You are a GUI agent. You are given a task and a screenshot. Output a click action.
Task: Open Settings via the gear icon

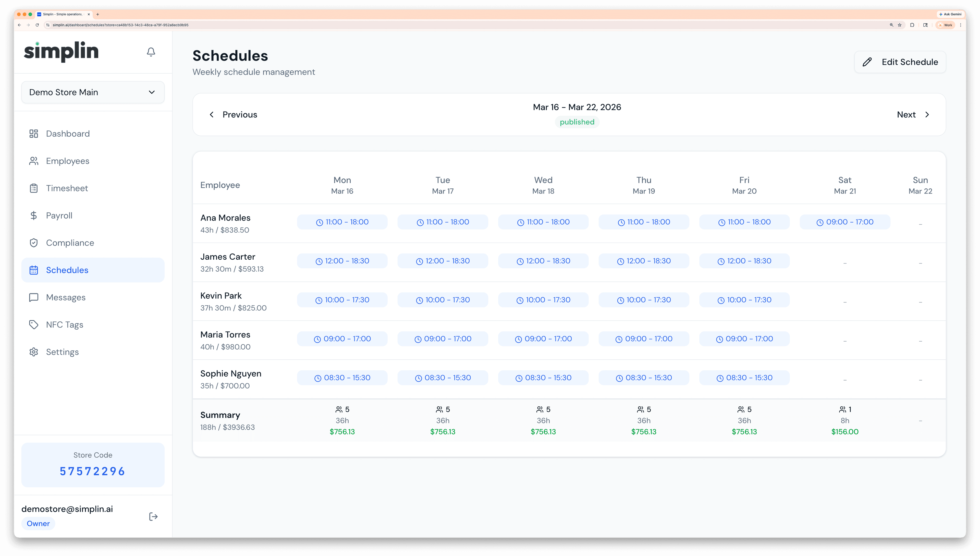tap(34, 352)
